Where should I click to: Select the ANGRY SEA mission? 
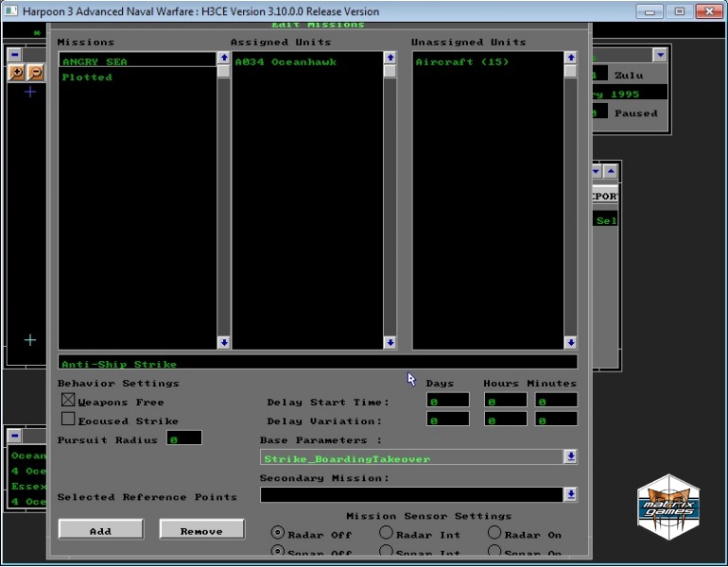[95, 61]
